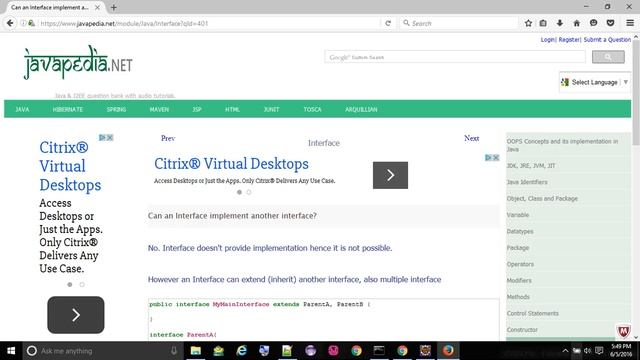Open 'Operators' sidebar topic

click(520, 264)
